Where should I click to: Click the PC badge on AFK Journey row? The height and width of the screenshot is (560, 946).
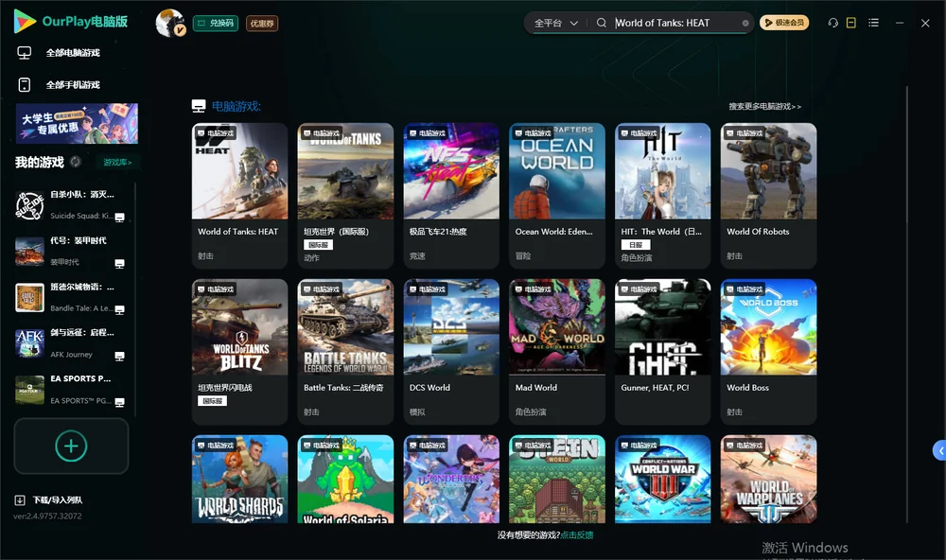coord(119,356)
